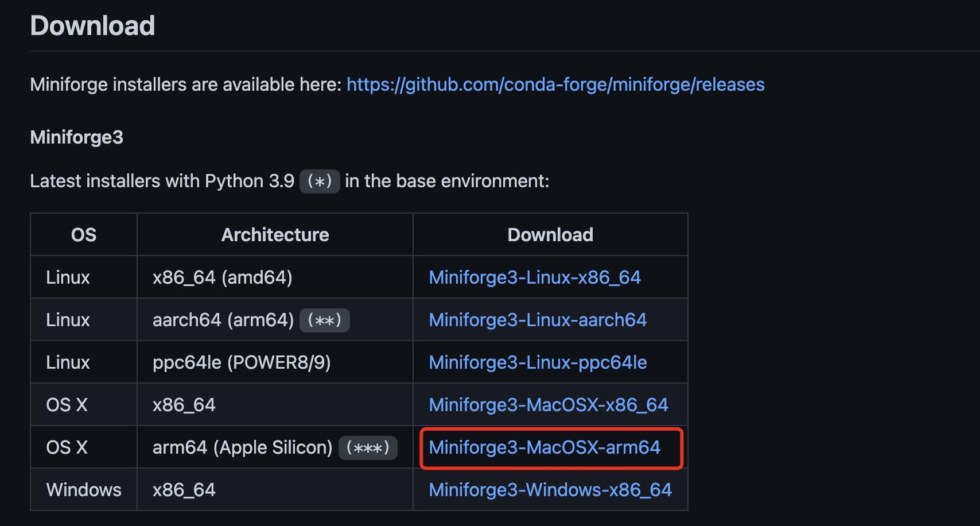The width and height of the screenshot is (980, 526).
Task: Select the aarch64 (arm64) architecture text
Action: click(223, 320)
